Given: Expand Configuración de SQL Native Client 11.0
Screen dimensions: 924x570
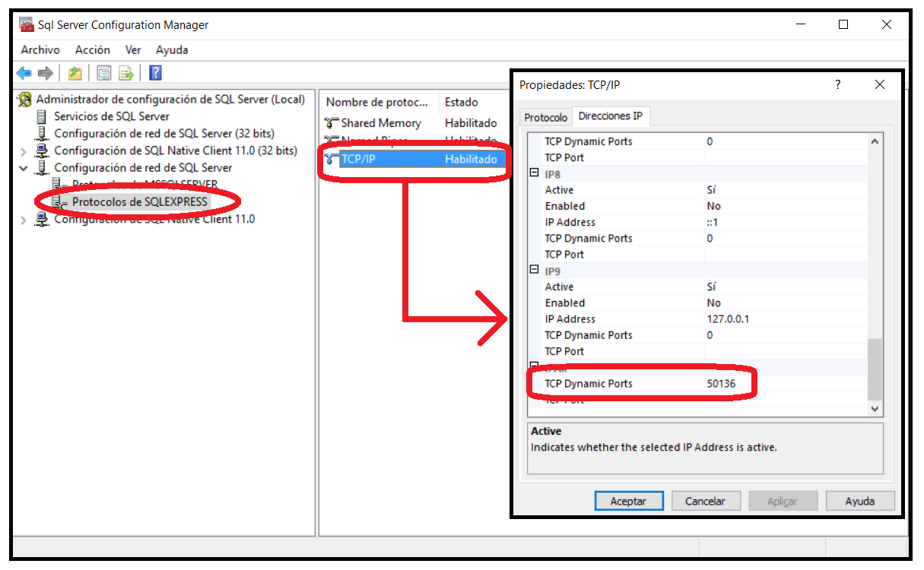Looking at the screenshot, I should 22,219.
